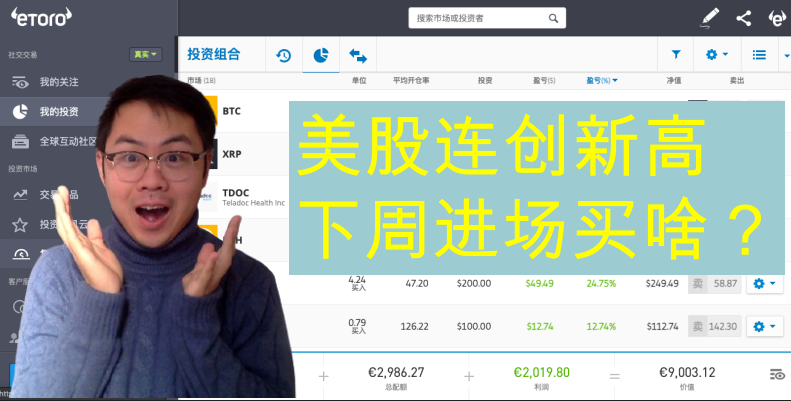This screenshot has height=401, width=791.
Task: Click the pencil write-post icon
Action: [710, 18]
